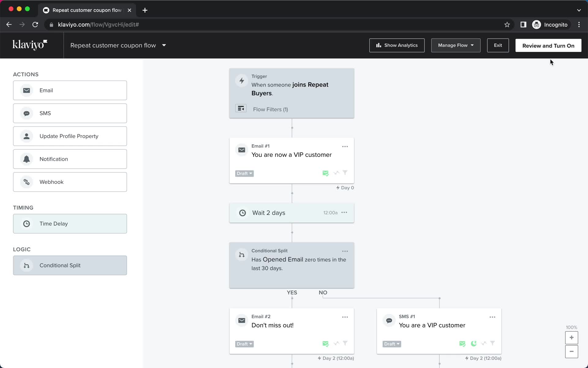Click the Exit button
Image resolution: width=588 pixels, height=368 pixels.
498,45
